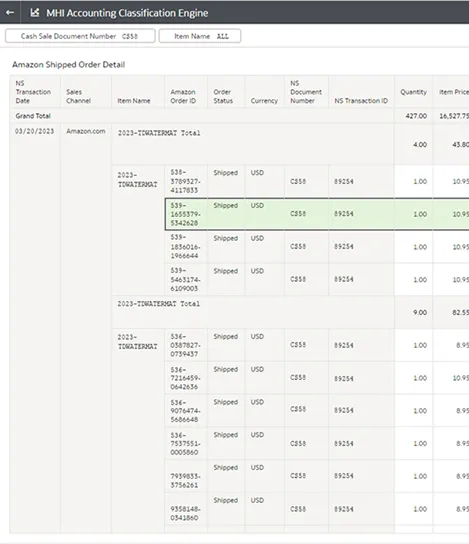Click order ID ending 9358148-0341860
Image resolution: width=469 pixels, height=544 pixels.
click(185, 513)
